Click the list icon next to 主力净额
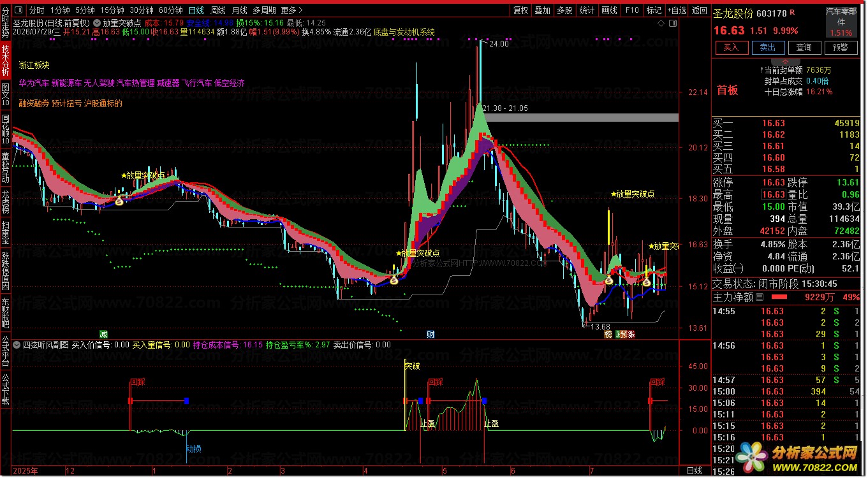 [x=760, y=297]
